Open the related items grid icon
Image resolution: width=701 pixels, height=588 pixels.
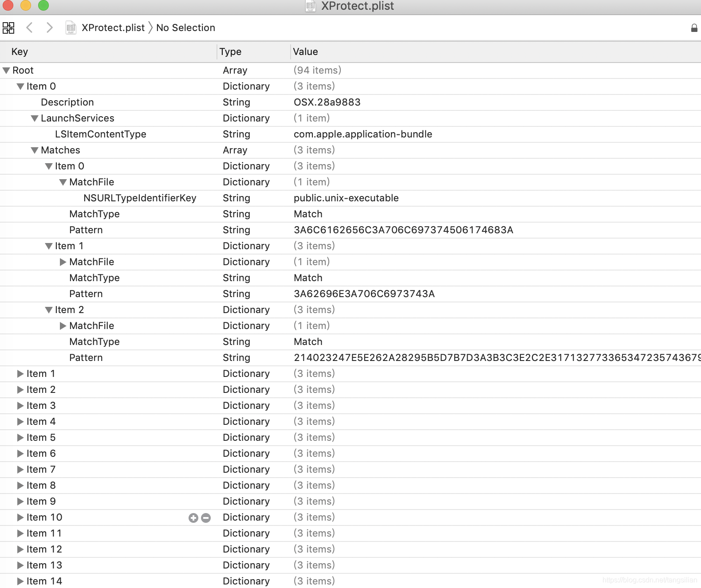tap(8, 28)
